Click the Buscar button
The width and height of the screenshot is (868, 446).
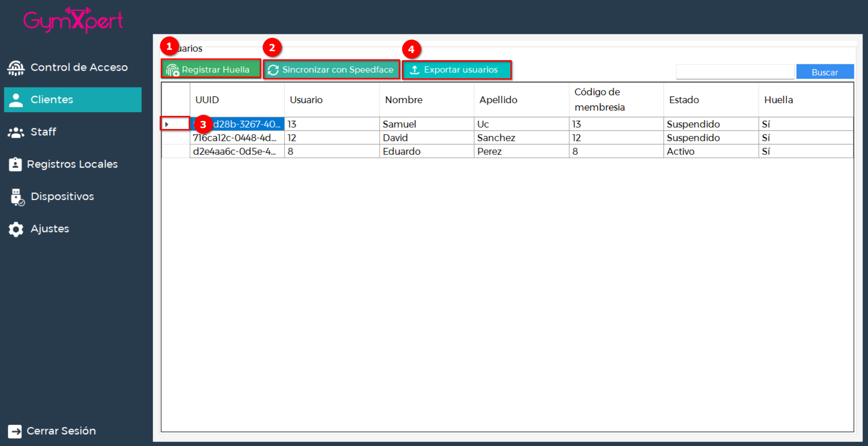pos(825,72)
